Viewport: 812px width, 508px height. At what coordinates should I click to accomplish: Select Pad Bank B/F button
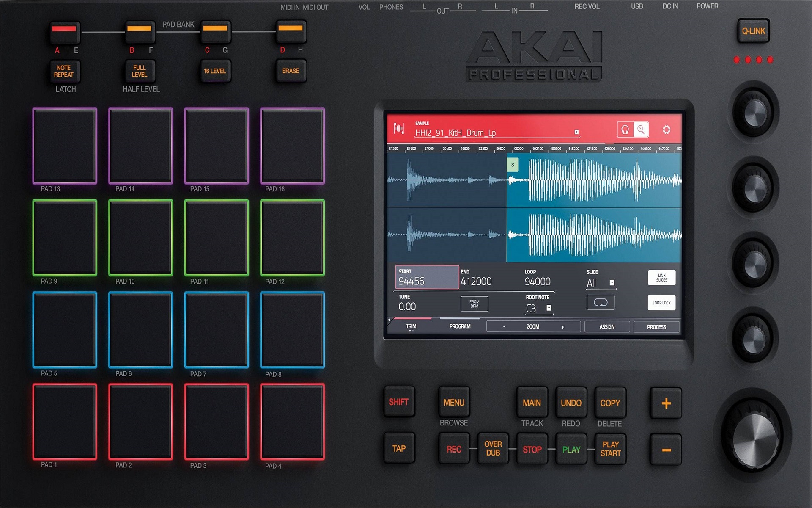click(140, 31)
